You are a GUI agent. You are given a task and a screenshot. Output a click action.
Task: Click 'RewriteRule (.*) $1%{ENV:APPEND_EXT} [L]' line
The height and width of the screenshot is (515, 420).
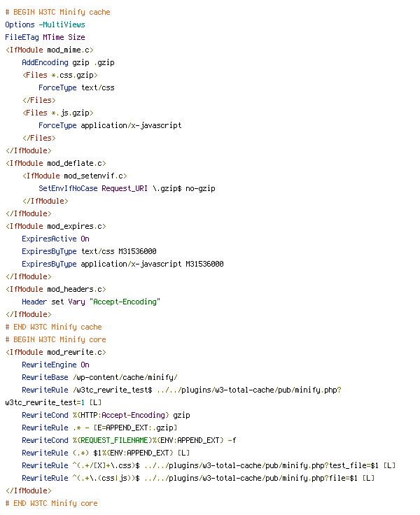click(x=106, y=453)
